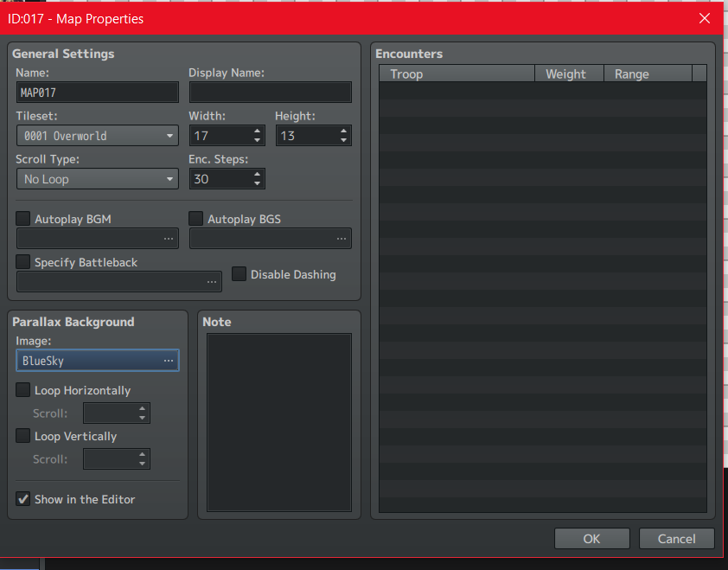
Task: Open the Tileset dropdown showing 0001 Overworld
Action: (x=98, y=136)
